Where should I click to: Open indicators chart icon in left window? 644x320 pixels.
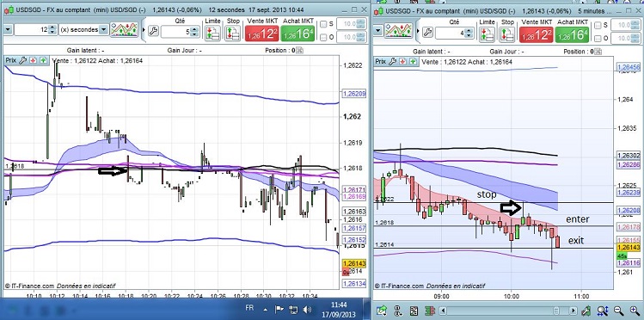[x=125, y=29]
